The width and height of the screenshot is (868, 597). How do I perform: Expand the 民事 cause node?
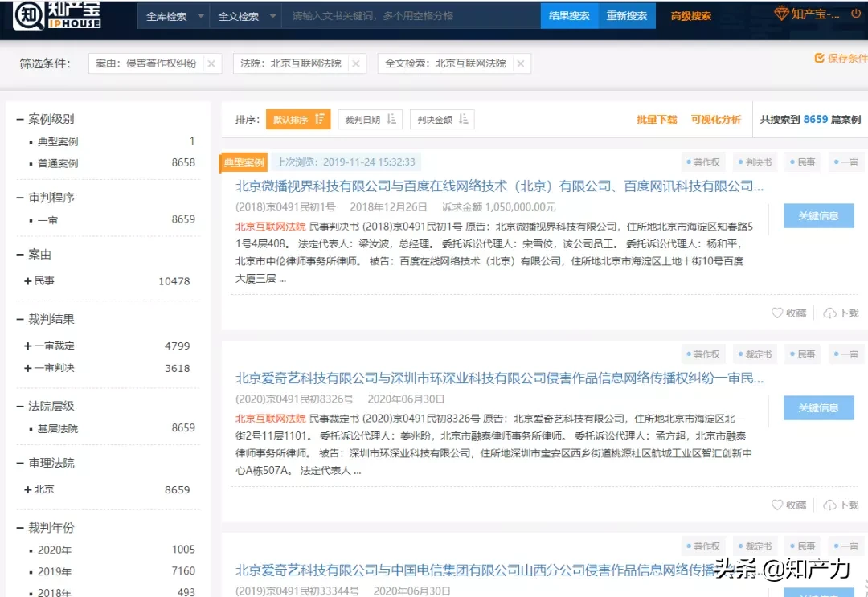point(27,281)
